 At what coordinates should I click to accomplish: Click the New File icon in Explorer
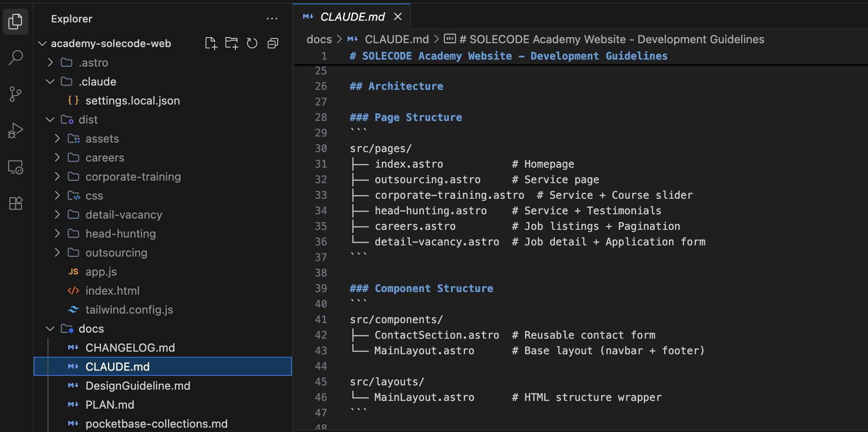(211, 43)
